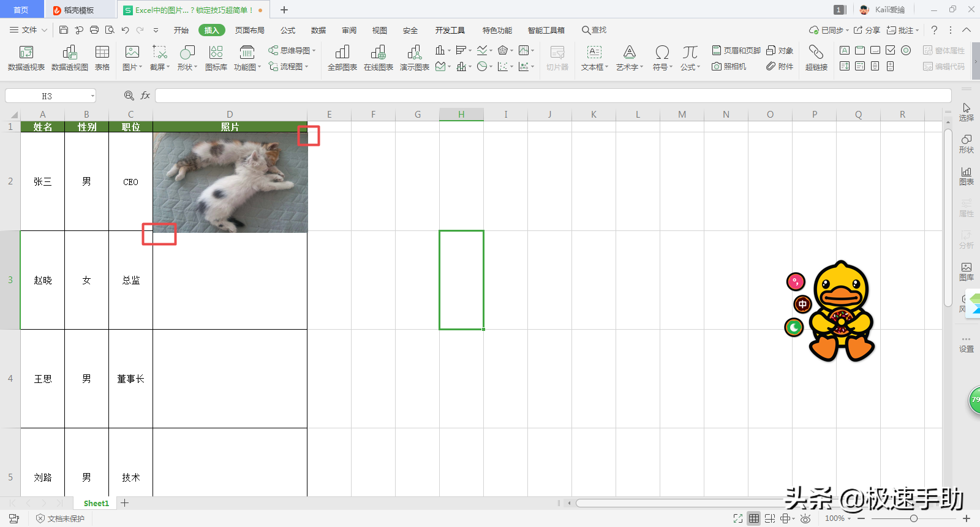Click the print preview icon
The width and height of the screenshot is (980, 527).
110,29
